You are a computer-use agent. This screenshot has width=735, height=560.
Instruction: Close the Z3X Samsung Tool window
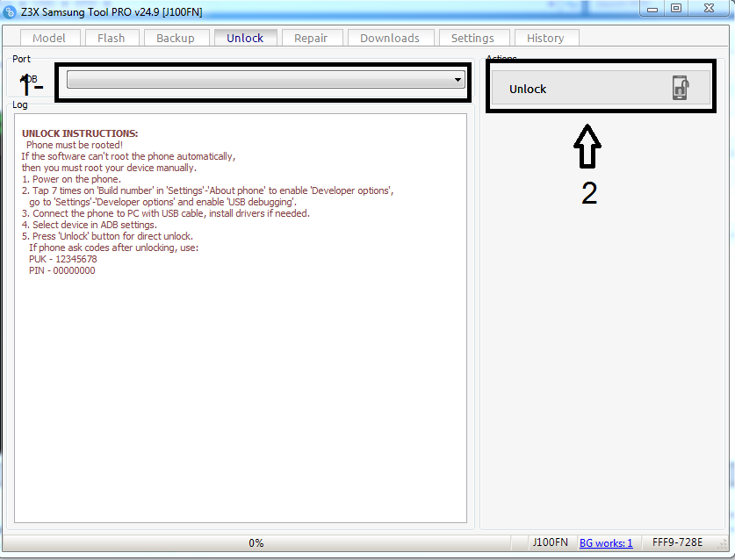710,8
